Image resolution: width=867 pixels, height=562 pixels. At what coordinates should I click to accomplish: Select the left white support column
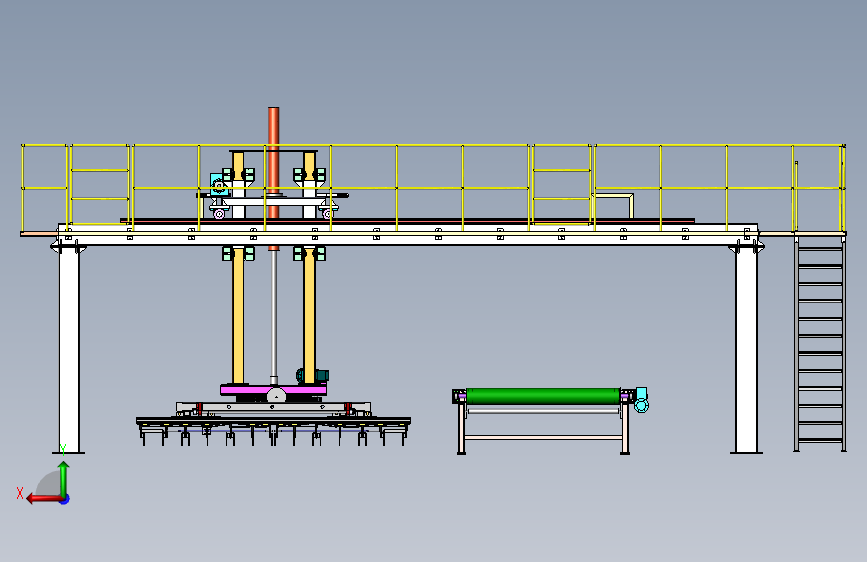point(69,350)
